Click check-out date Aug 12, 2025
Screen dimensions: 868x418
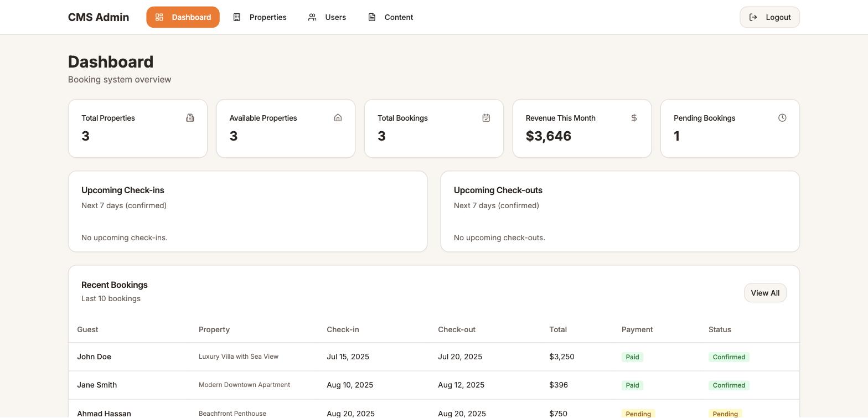[x=461, y=385]
